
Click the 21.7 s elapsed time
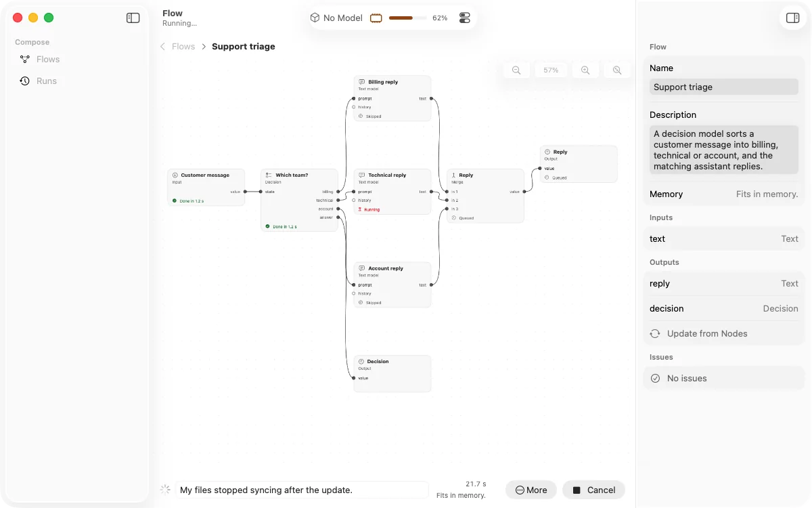[x=476, y=484]
